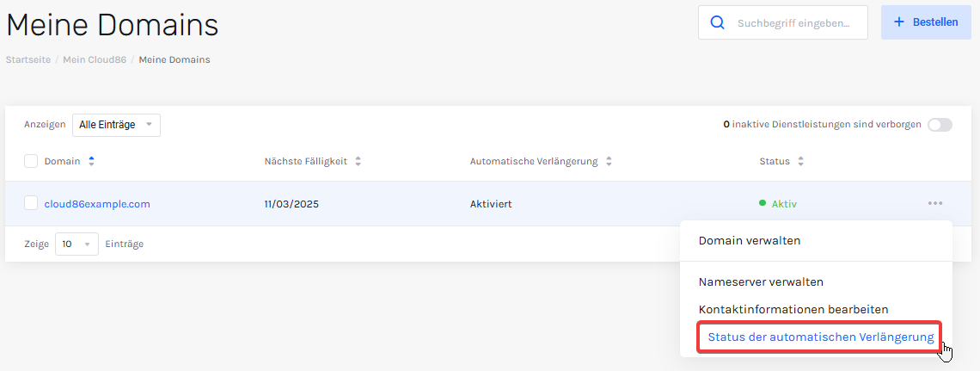Go to the Startseite breadcrumb link
Image resolution: width=980 pixels, height=371 pixels.
click(28, 59)
